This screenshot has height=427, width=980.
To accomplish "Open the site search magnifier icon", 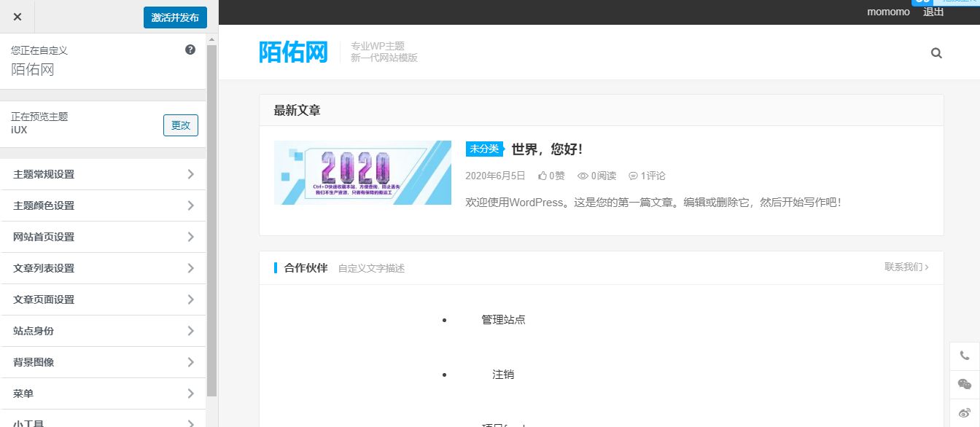I will click(936, 52).
